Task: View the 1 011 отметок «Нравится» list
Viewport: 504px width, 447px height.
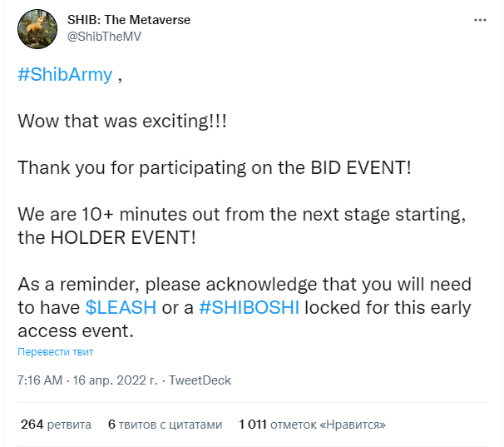Action: 312,425
